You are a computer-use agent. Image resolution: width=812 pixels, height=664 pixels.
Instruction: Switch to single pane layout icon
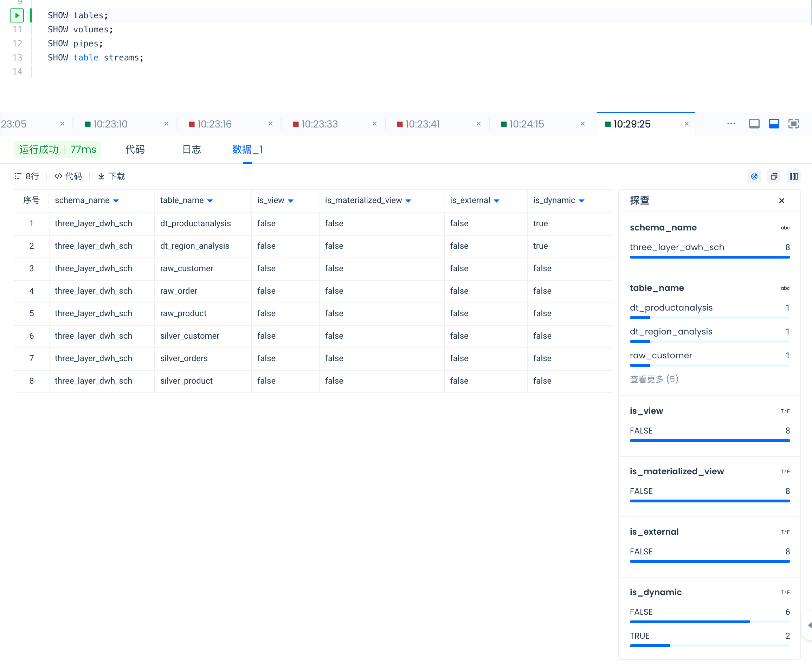754,124
